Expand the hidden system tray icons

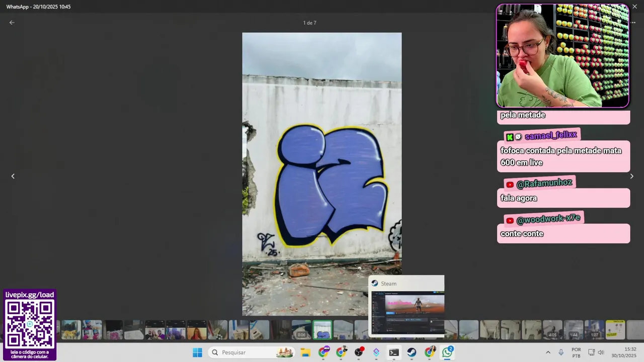548,352
